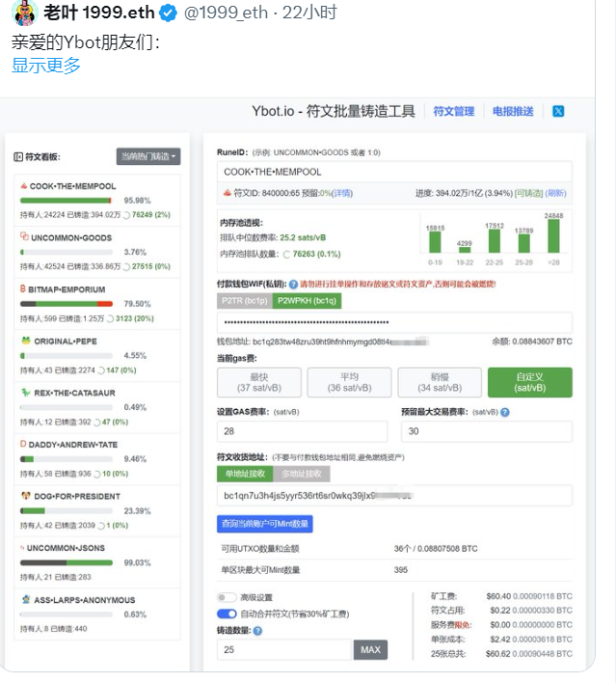Select DADDY•ANDREW•TATE rune name
This screenshot has width=616, height=683.
click(x=73, y=445)
